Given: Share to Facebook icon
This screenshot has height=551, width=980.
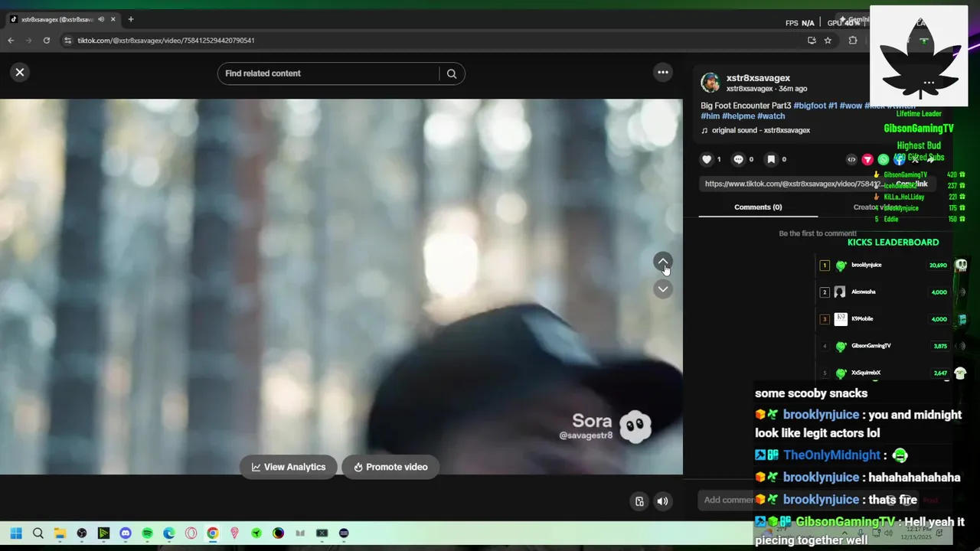Looking at the screenshot, I should 900,159.
